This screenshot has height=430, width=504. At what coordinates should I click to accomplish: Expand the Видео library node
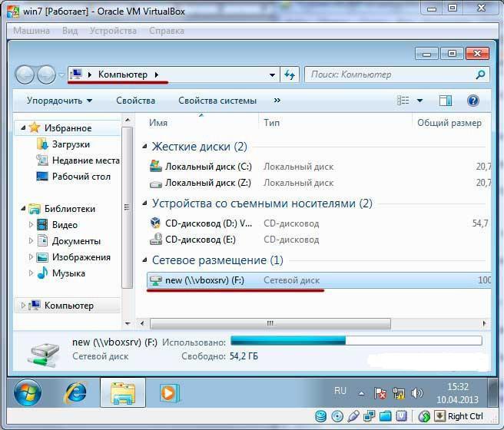point(31,225)
